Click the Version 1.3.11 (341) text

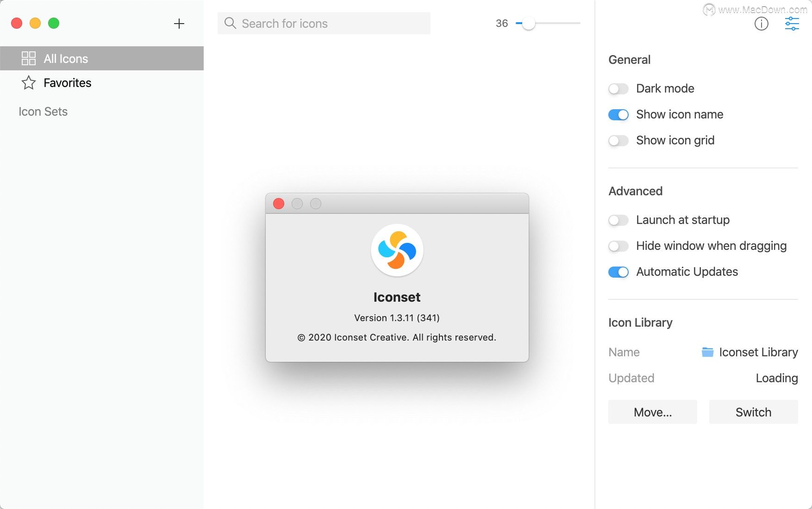[397, 318]
